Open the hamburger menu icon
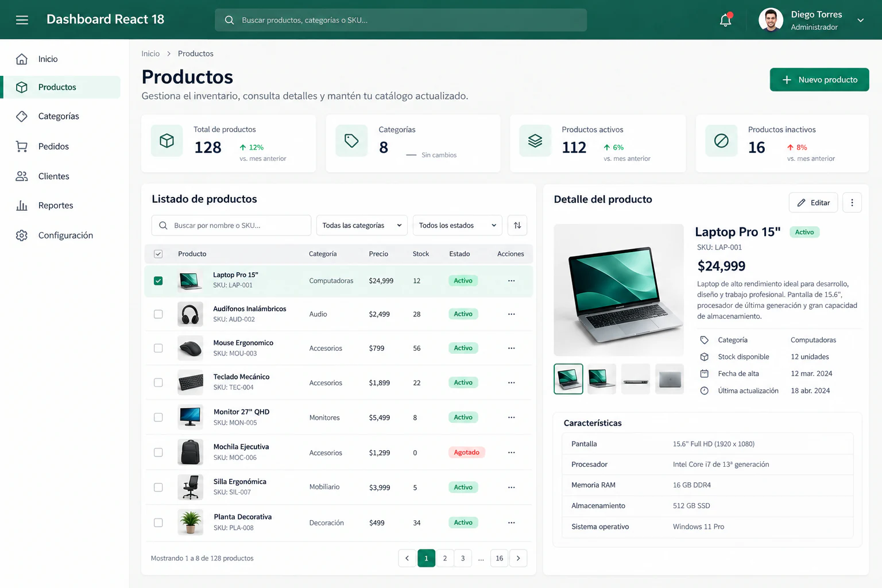Viewport: 882px width, 588px height. point(22,20)
